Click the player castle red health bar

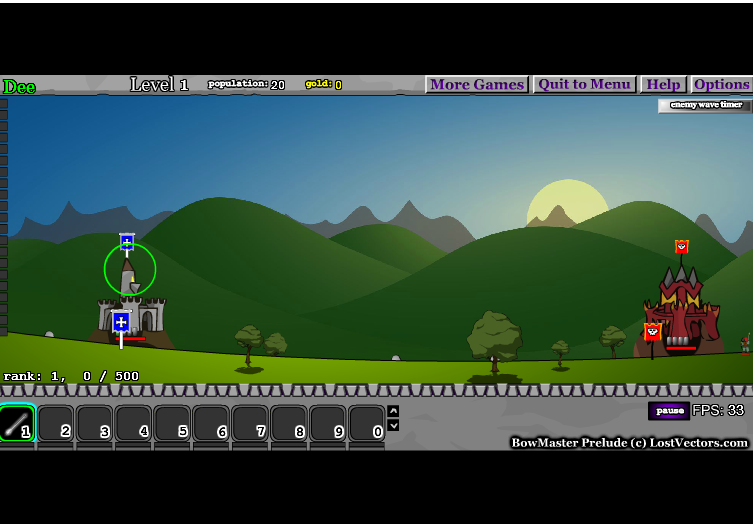[131, 339]
